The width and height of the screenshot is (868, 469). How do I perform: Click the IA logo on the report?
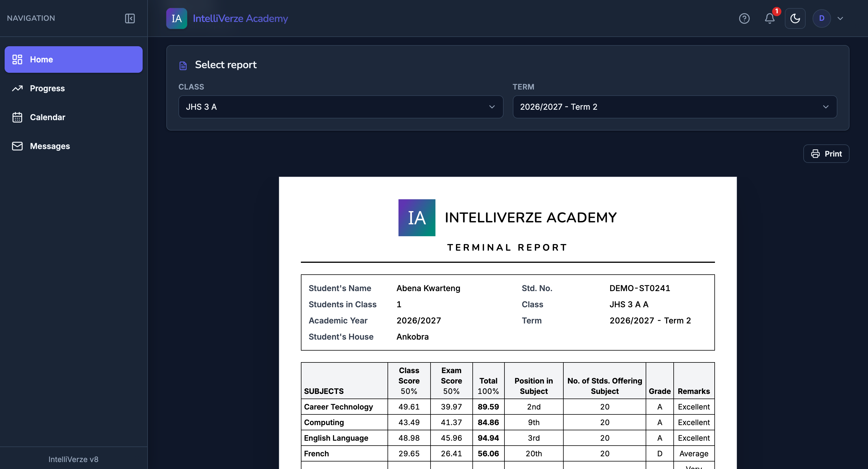(x=416, y=218)
